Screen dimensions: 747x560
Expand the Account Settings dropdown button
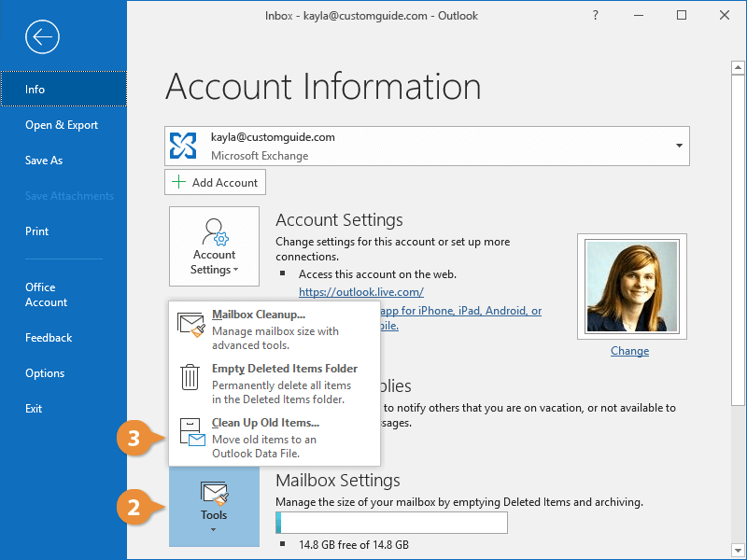pos(214,246)
